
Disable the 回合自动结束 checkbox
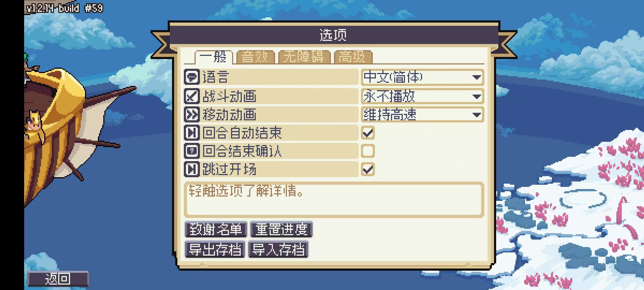tap(368, 133)
